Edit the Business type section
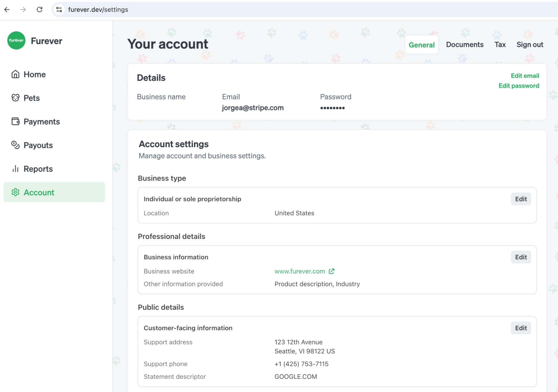Image resolution: width=558 pixels, height=392 pixels. pyautogui.click(x=521, y=199)
